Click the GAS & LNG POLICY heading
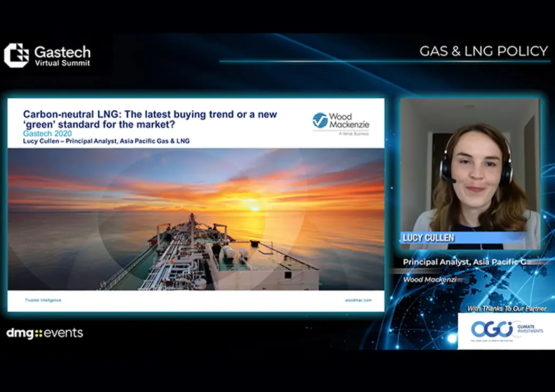The image size is (555, 392). tap(483, 51)
